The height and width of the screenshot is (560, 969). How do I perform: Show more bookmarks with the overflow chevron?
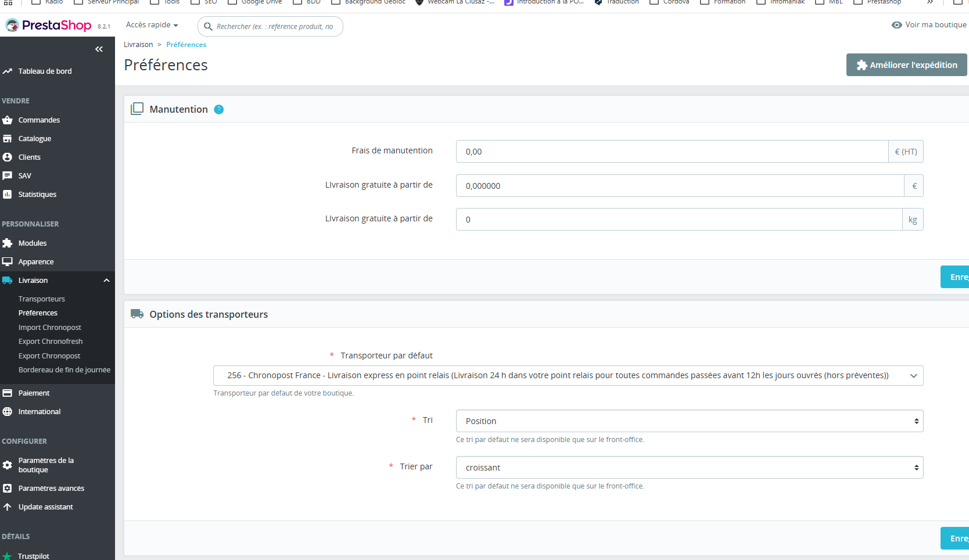point(930,2)
